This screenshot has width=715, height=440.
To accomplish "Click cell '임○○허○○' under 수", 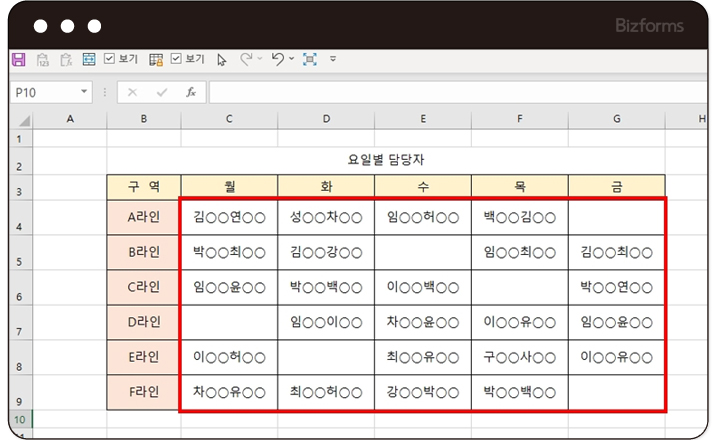I will tap(423, 217).
